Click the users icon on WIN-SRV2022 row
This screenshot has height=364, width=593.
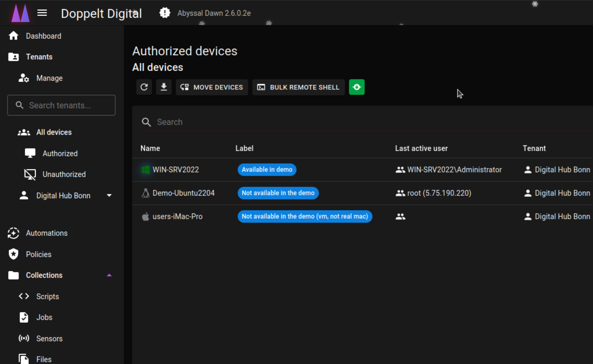tap(401, 170)
